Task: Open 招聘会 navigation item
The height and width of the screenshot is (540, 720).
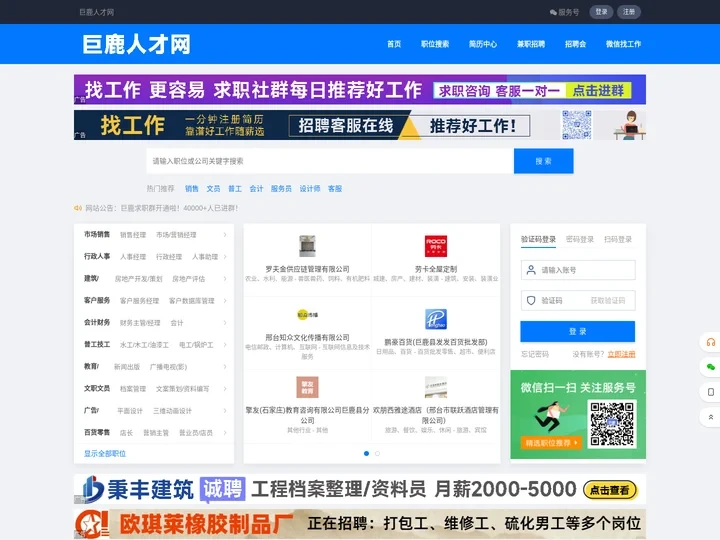Action: pyautogui.click(x=575, y=44)
